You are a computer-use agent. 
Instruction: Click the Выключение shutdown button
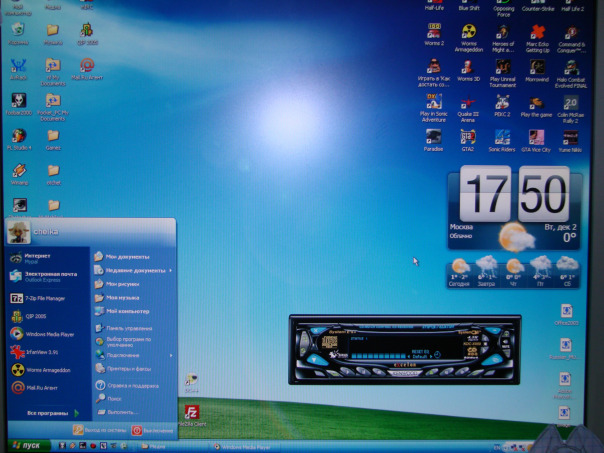point(152,430)
